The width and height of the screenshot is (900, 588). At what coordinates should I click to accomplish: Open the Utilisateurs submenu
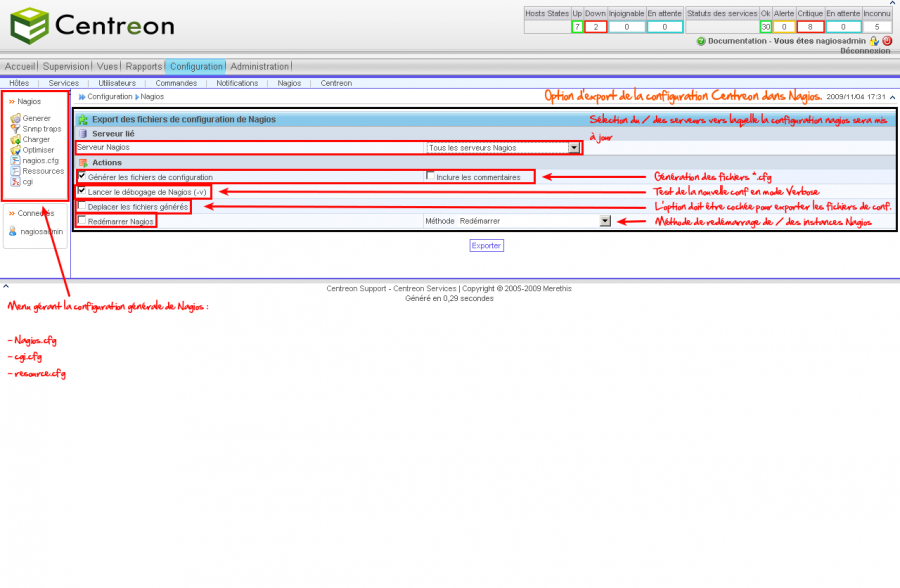coord(117,83)
